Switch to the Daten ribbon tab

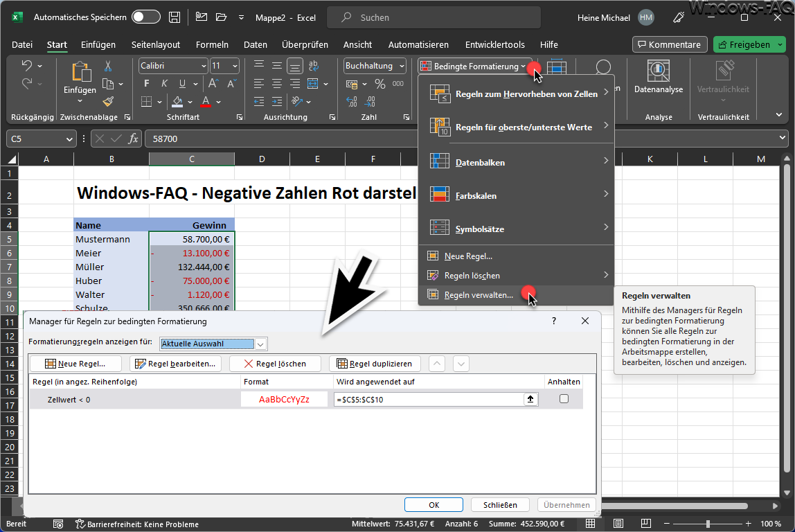pos(255,44)
